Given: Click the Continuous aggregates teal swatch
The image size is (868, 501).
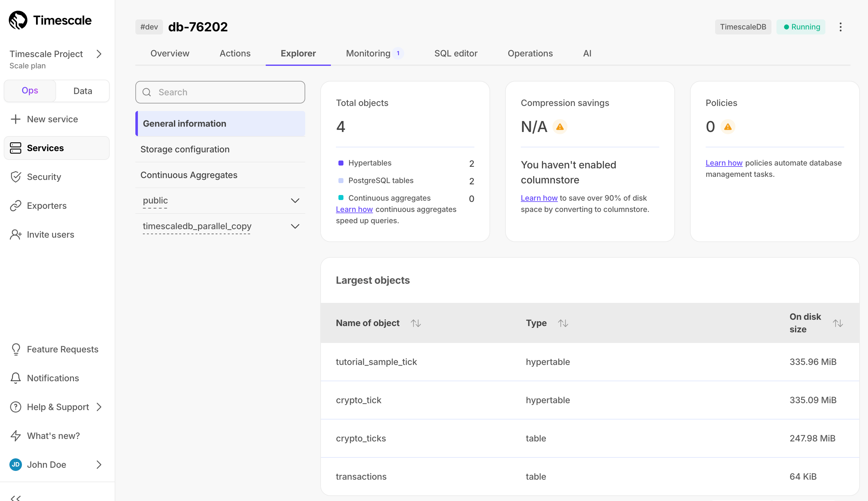Looking at the screenshot, I should (x=341, y=198).
